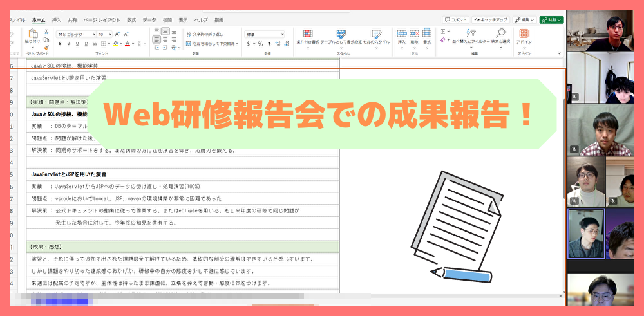
Task: Toggle underline formatting
Action: point(78,44)
